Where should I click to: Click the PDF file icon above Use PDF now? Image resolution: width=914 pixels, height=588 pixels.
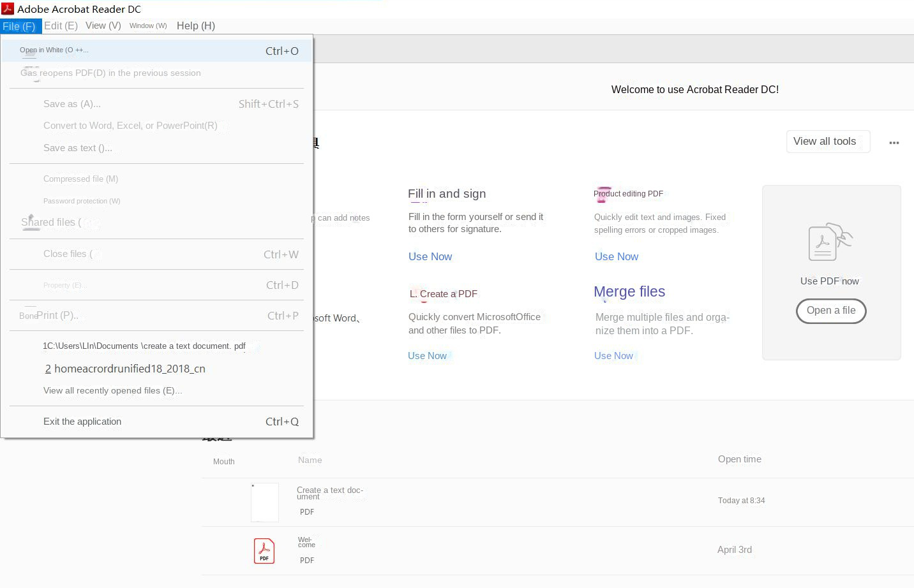coord(830,242)
